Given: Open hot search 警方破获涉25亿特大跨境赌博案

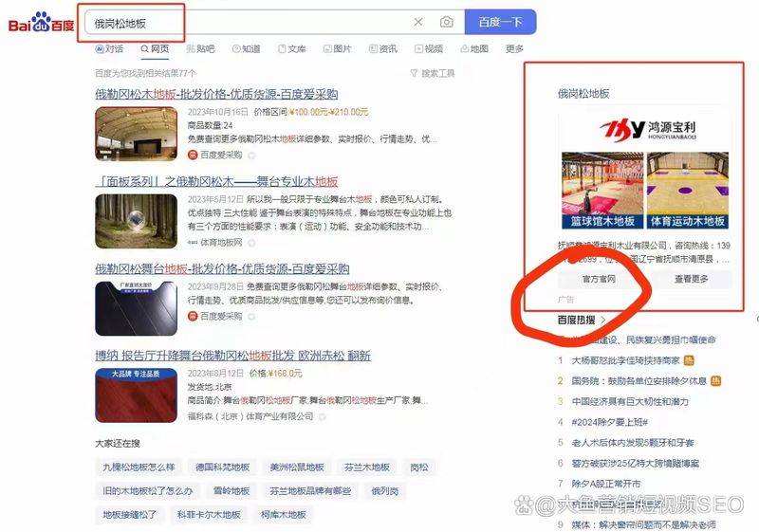Looking at the screenshot, I should pos(635,463).
